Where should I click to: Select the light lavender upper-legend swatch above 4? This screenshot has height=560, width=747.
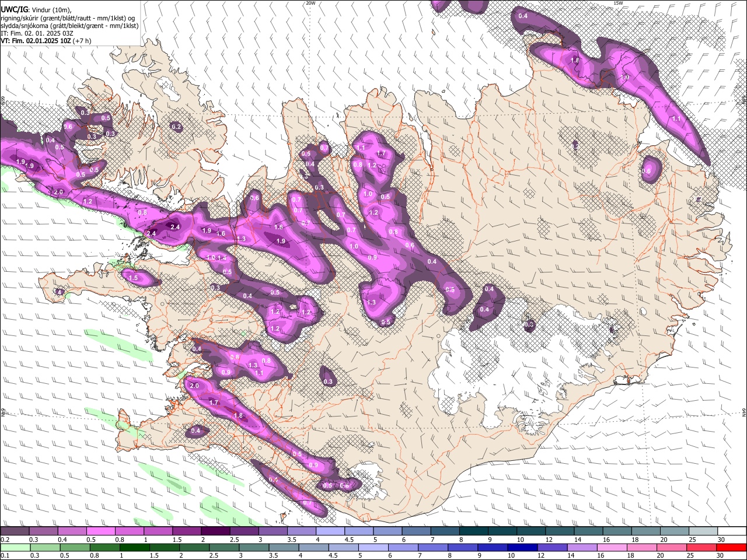pyautogui.click(x=330, y=531)
